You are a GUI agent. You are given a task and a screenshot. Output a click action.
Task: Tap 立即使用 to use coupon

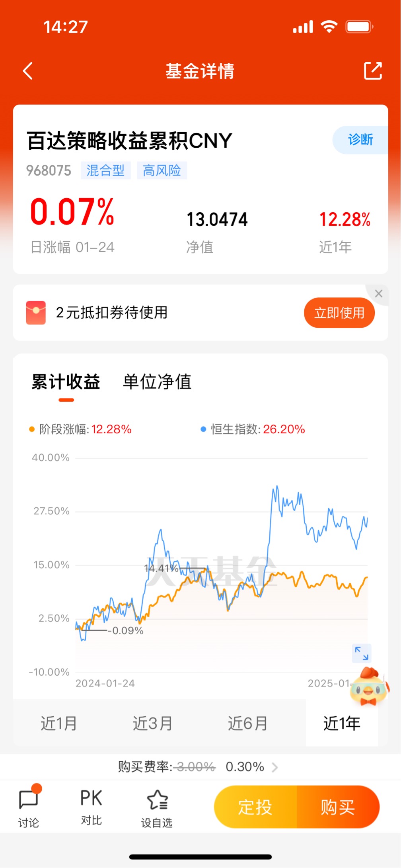[339, 313]
